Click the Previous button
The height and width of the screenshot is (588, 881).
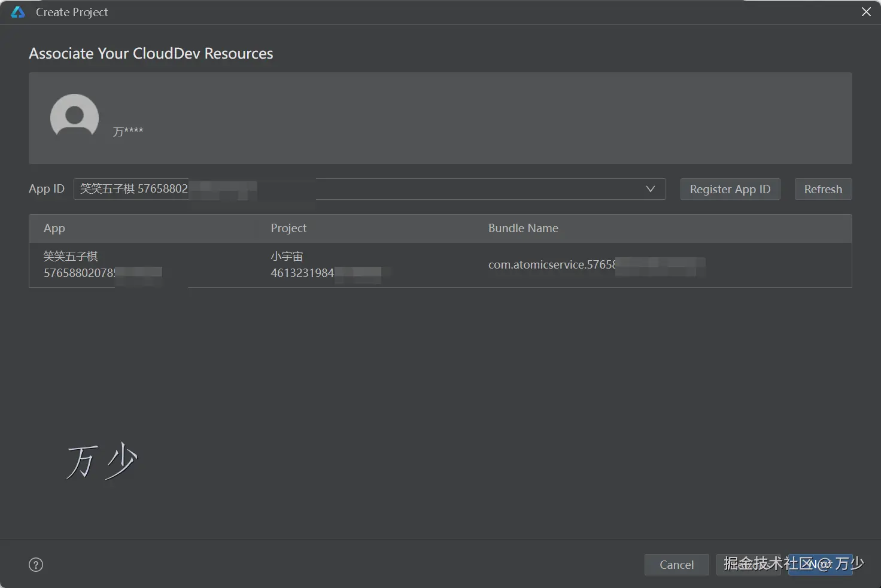click(748, 565)
